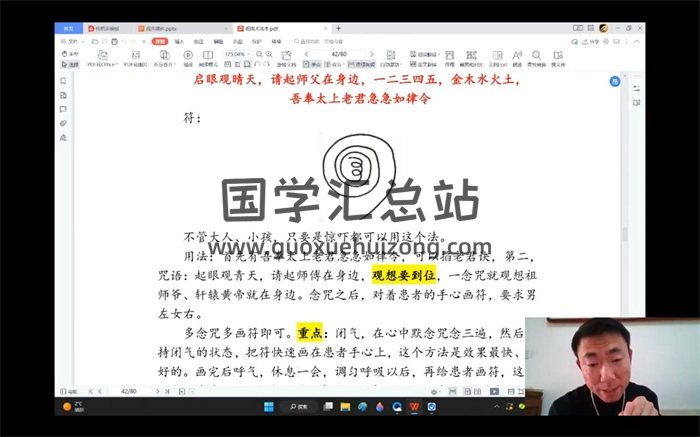Click the taskbar search box
Viewport: 700px width, 437px height.
pos(299,407)
